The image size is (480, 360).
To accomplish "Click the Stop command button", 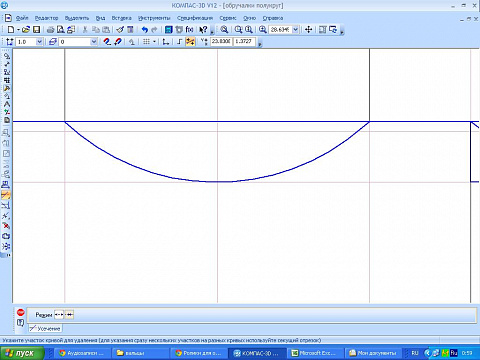I will (x=21, y=312).
